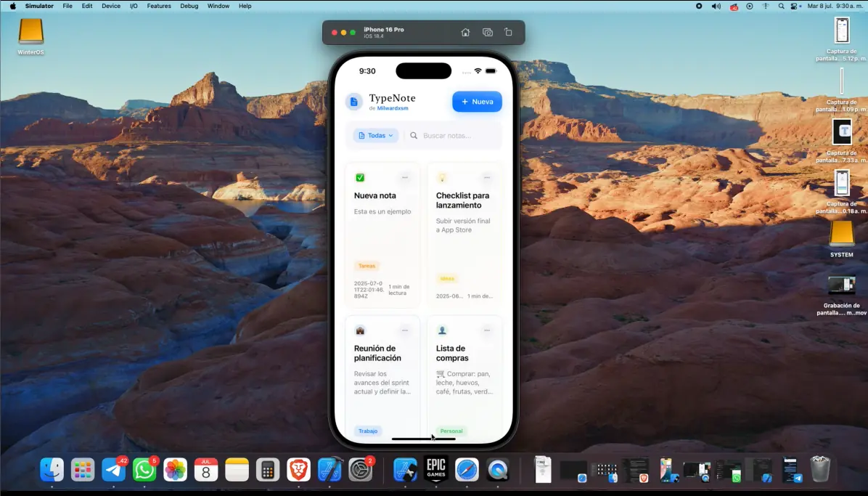Open the Window menu
This screenshot has height=496, width=868.
pyautogui.click(x=218, y=6)
